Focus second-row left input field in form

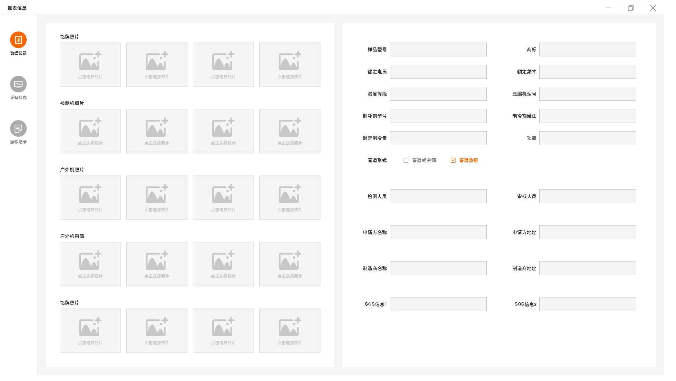(438, 72)
